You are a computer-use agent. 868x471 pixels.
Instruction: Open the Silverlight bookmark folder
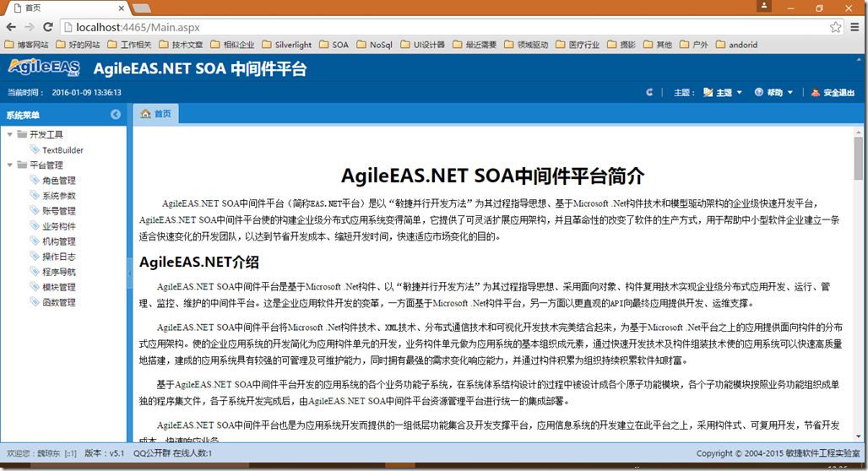click(x=287, y=44)
